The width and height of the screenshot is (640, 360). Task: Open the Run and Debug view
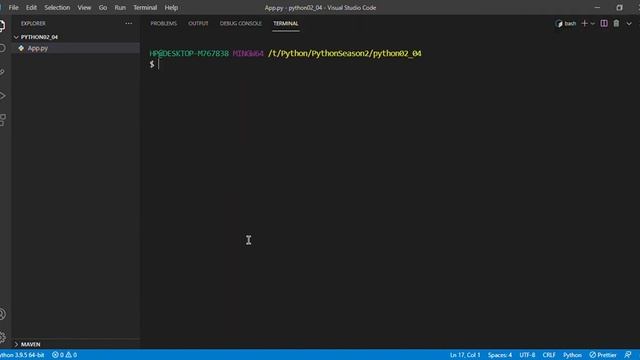pos(2,96)
